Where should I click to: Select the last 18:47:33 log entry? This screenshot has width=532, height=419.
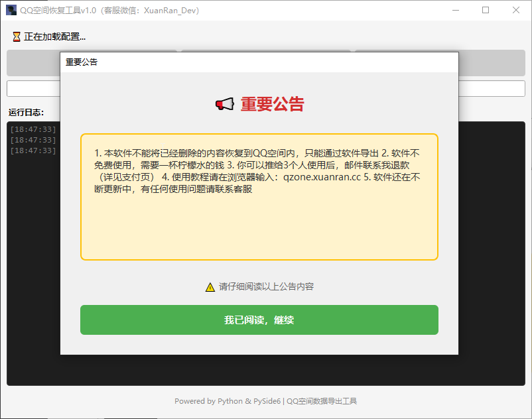coord(33,150)
